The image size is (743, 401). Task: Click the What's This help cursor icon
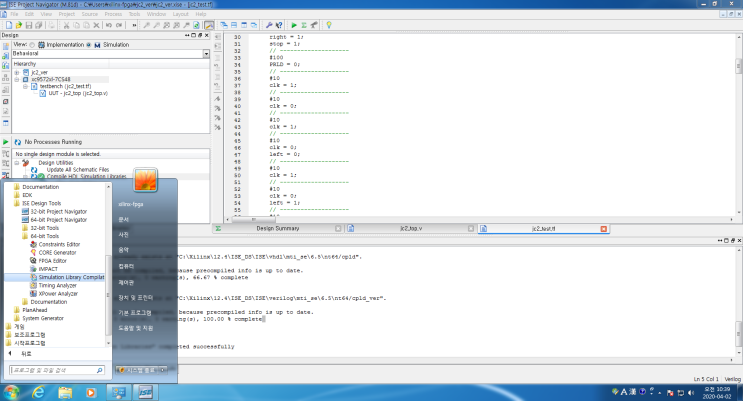[x=279, y=25]
